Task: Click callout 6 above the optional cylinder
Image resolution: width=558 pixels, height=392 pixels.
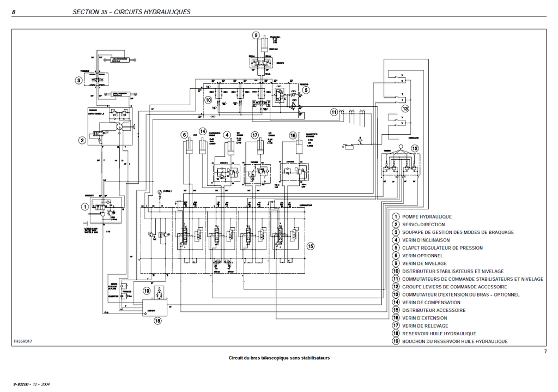Action: (x=184, y=135)
